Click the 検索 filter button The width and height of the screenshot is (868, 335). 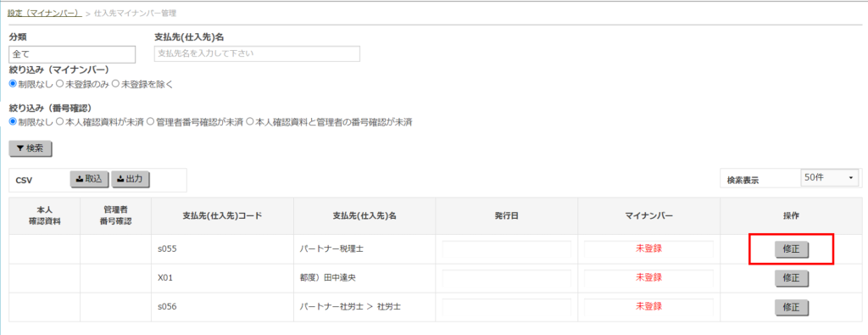tap(31, 148)
